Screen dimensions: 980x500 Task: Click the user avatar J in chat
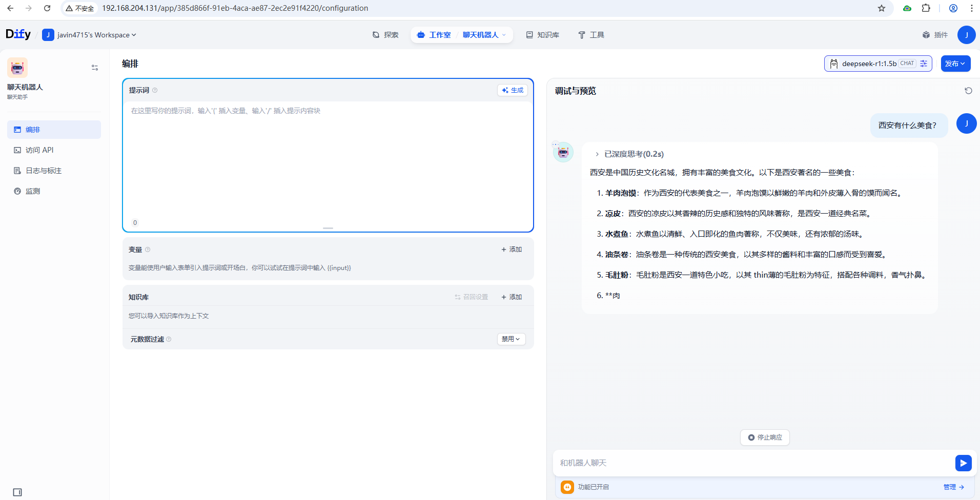966,123
